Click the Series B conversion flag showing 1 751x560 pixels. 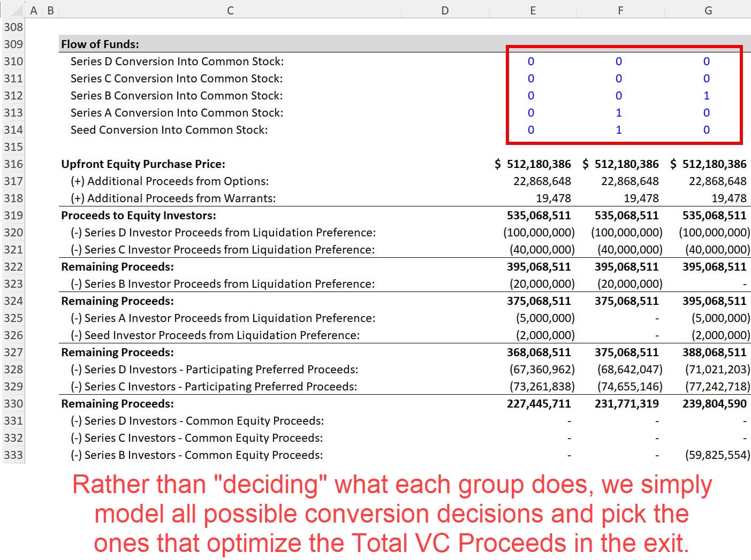tap(706, 95)
